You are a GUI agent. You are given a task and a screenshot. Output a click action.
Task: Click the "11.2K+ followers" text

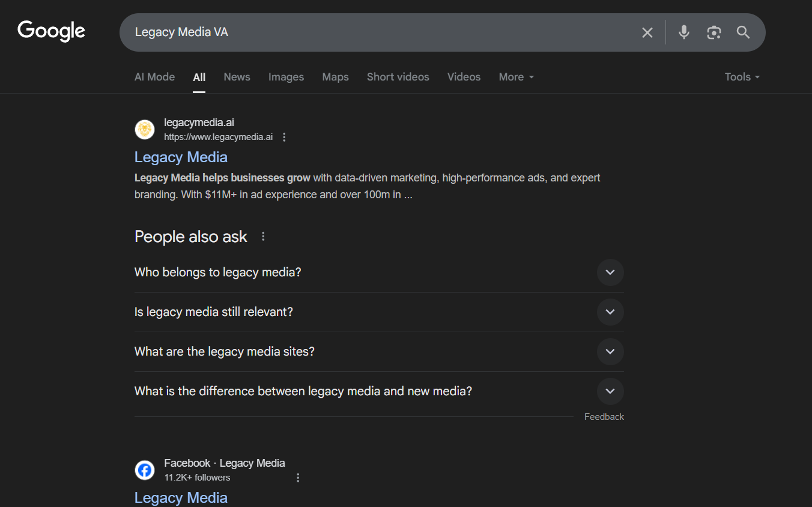click(x=197, y=478)
